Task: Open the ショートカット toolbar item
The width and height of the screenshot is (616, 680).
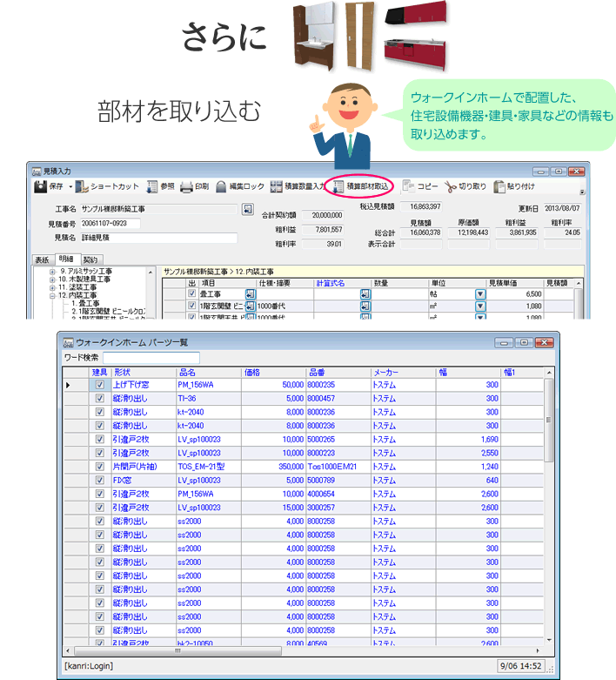Action: (107, 186)
